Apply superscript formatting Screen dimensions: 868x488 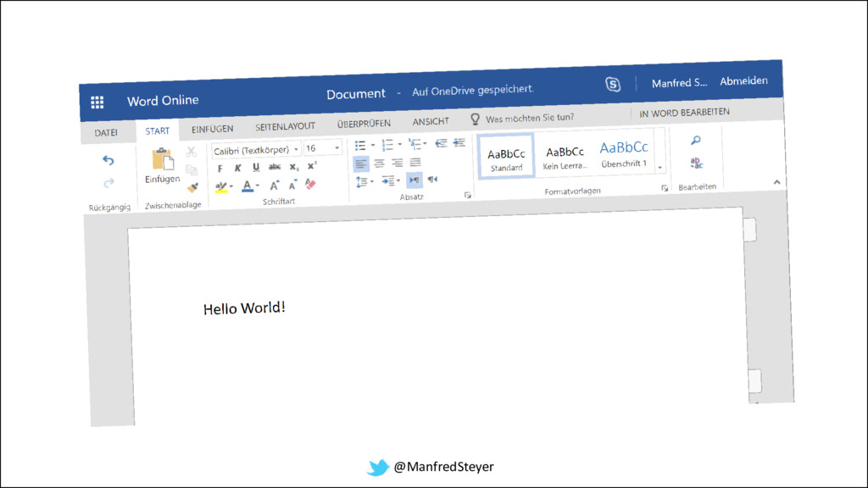point(312,165)
